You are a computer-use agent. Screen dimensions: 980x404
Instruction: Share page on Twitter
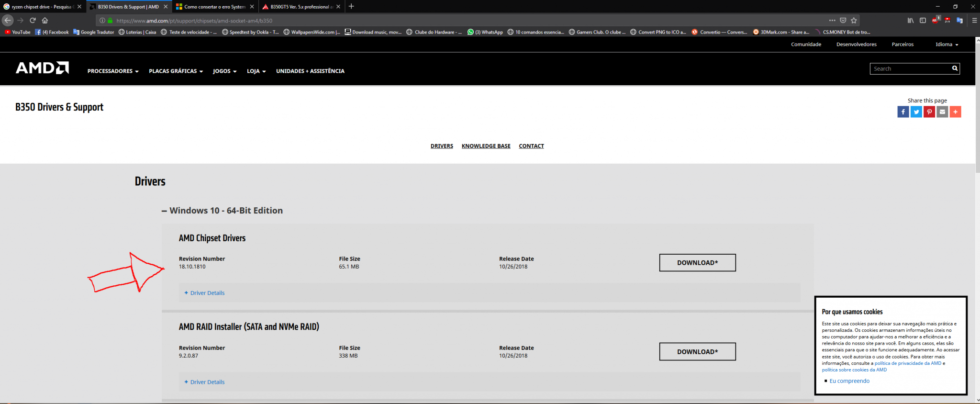[916, 112]
